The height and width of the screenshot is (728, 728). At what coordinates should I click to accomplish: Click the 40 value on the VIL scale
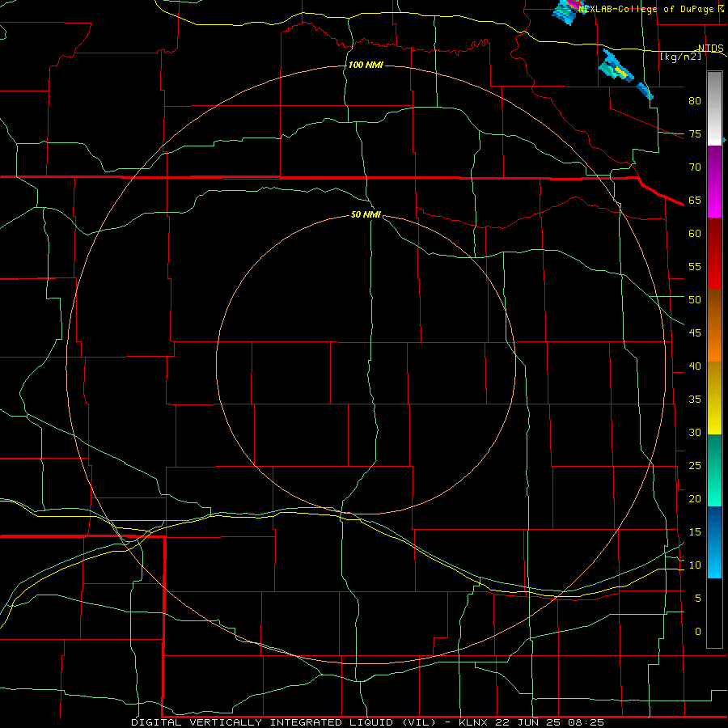695,366
